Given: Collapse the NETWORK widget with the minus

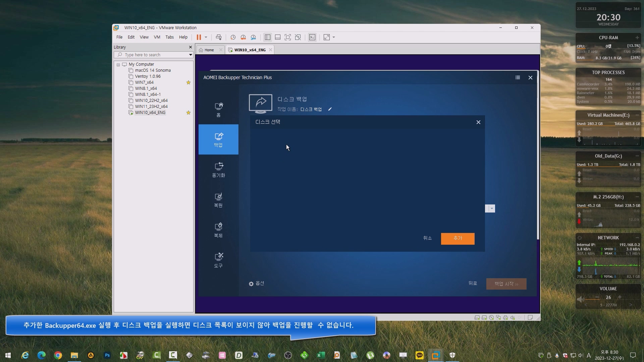Looking at the screenshot, I should [637, 238].
